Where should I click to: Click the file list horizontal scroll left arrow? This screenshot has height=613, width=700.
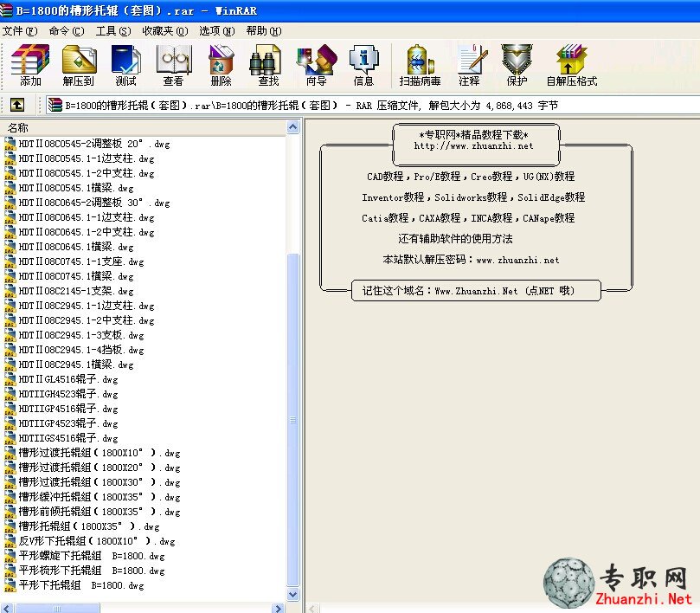click(8, 608)
